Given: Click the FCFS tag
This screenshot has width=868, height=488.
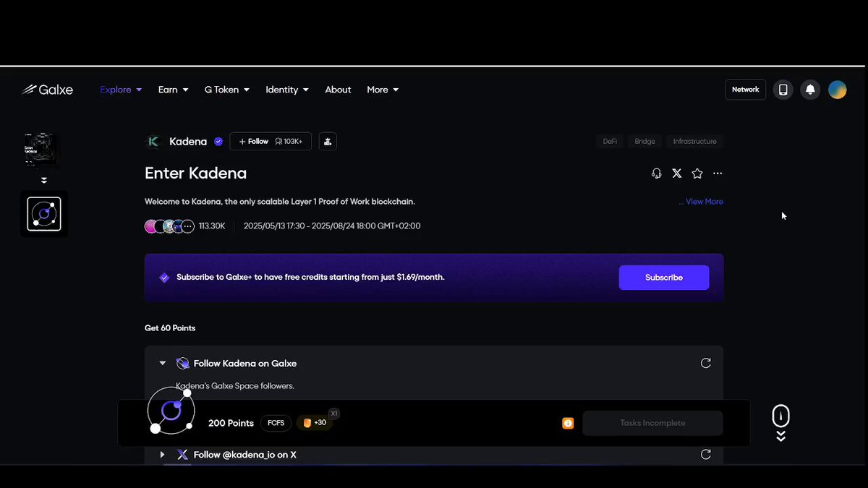Looking at the screenshot, I should [276, 423].
